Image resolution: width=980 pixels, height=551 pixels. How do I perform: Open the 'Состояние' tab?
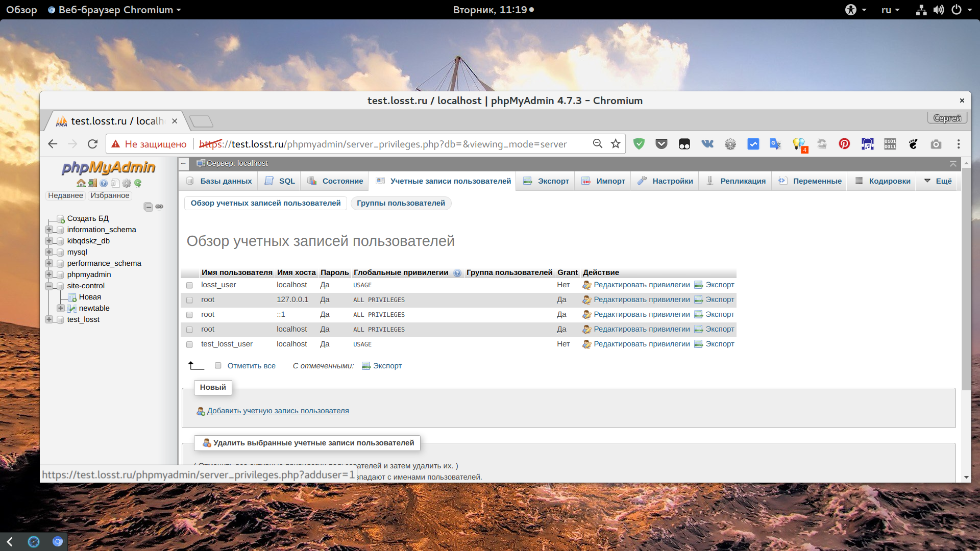335,181
